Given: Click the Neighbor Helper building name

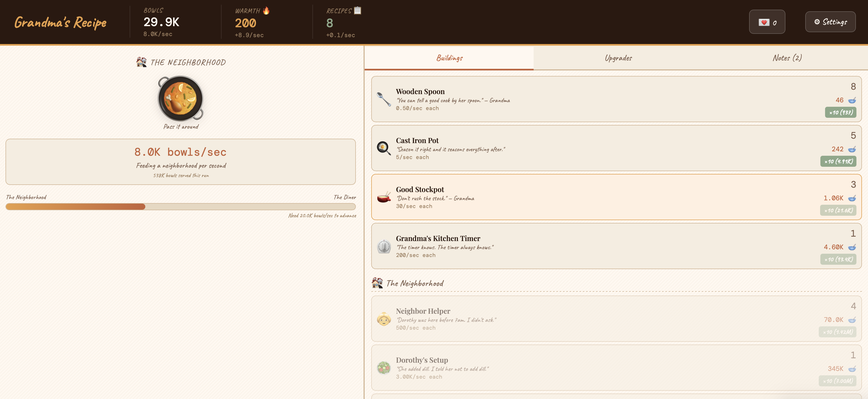Looking at the screenshot, I should [423, 311].
